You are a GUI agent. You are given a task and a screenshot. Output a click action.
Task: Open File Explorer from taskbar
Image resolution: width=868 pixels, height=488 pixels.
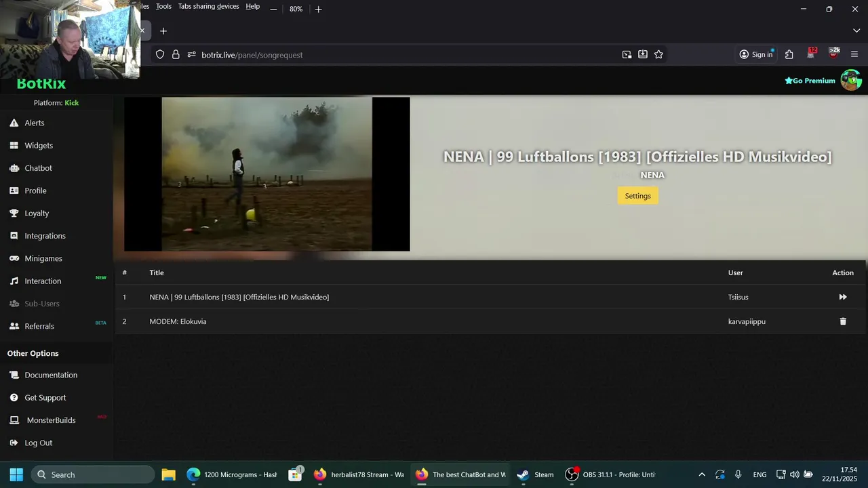coord(169,474)
